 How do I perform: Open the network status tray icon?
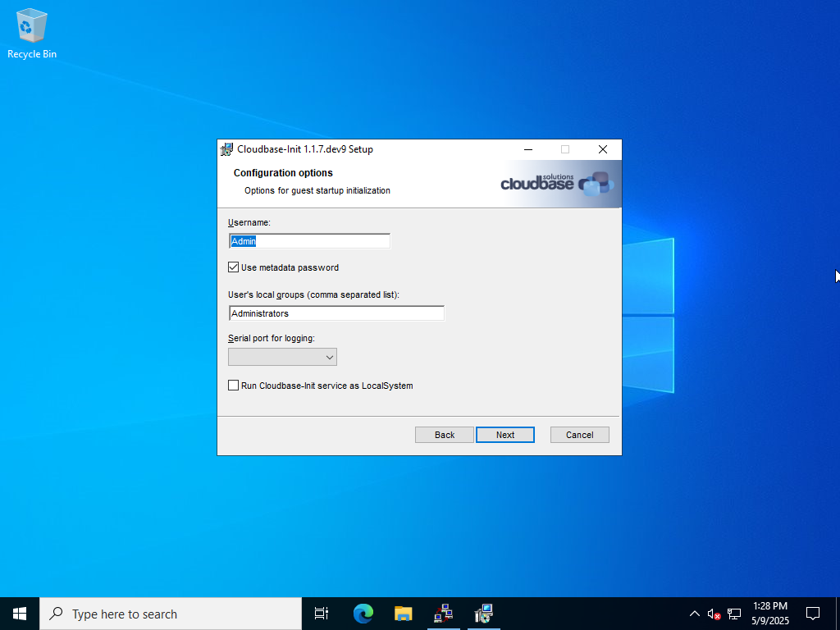click(734, 614)
